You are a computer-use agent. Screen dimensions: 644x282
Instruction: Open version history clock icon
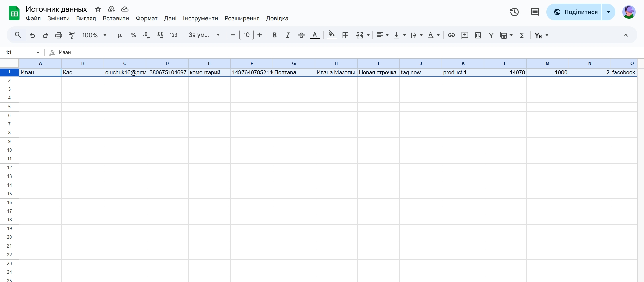[x=514, y=12]
